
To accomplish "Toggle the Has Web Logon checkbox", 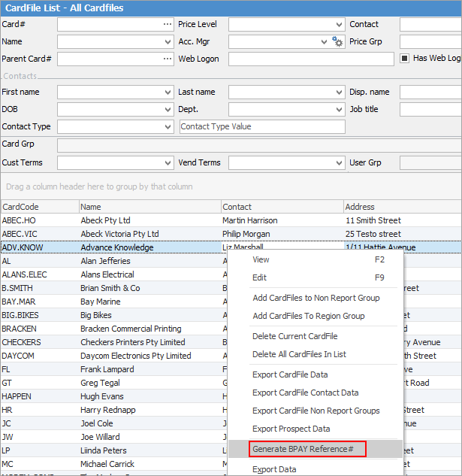I will click(x=405, y=59).
